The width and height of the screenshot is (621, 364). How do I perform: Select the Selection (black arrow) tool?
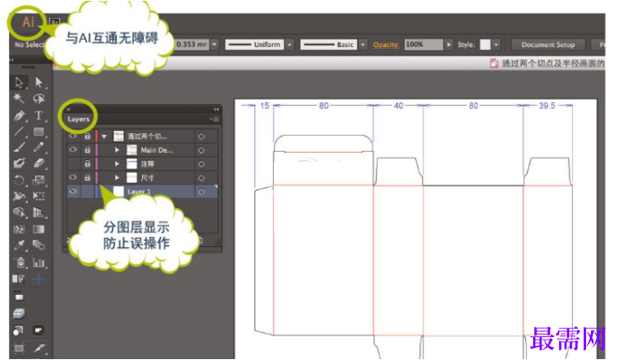19,82
